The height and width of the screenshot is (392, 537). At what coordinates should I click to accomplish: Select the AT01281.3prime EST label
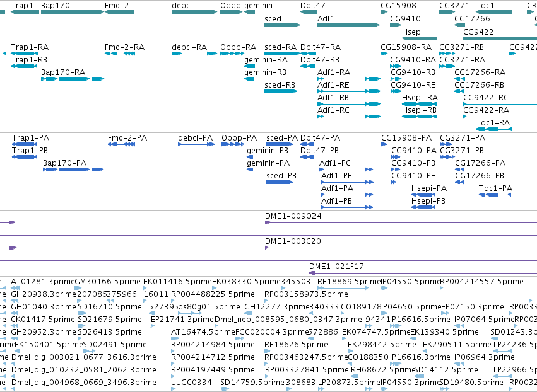point(42,282)
